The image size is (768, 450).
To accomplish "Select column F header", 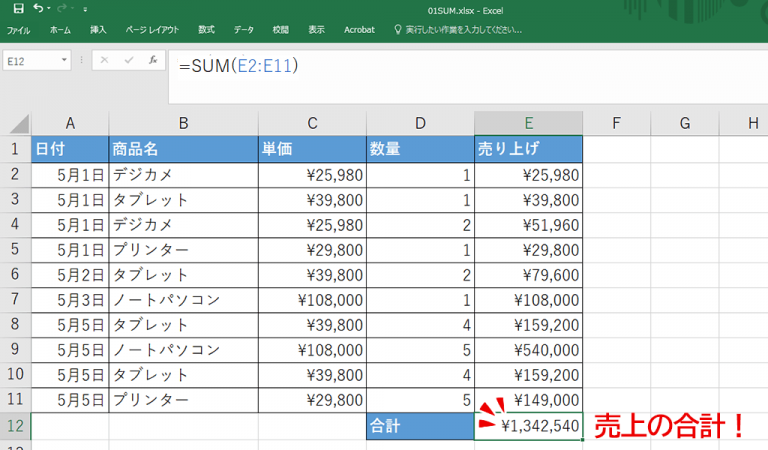I will pyautogui.click(x=617, y=123).
